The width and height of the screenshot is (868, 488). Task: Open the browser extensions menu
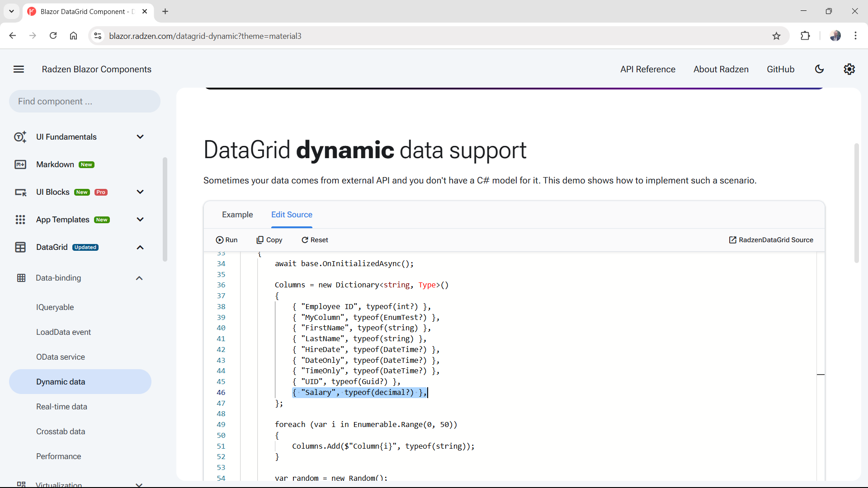pyautogui.click(x=805, y=36)
